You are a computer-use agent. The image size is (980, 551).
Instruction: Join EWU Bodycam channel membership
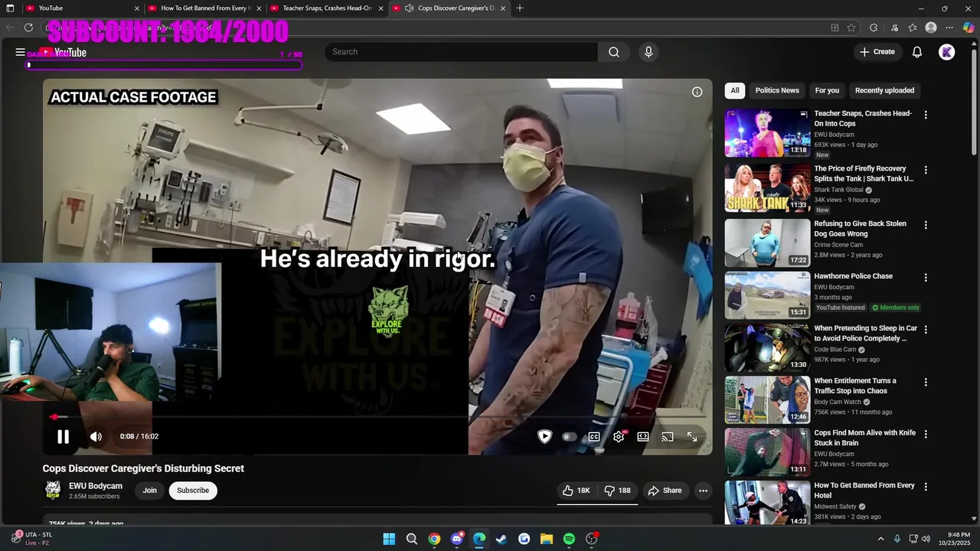(149, 491)
